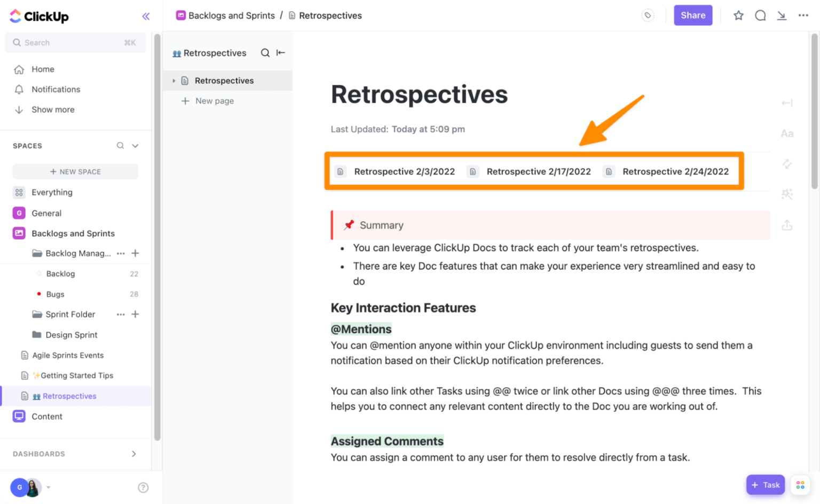
Task: Select Home in the left sidebar
Action: [43, 69]
